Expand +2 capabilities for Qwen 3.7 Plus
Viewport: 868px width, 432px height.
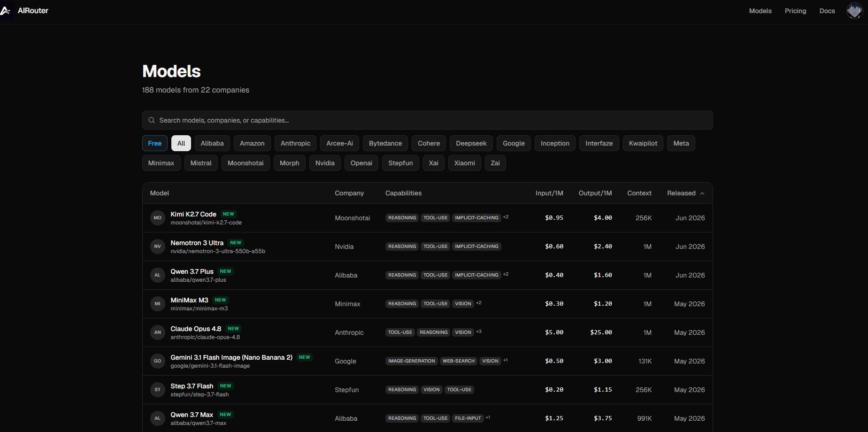pos(506,275)
